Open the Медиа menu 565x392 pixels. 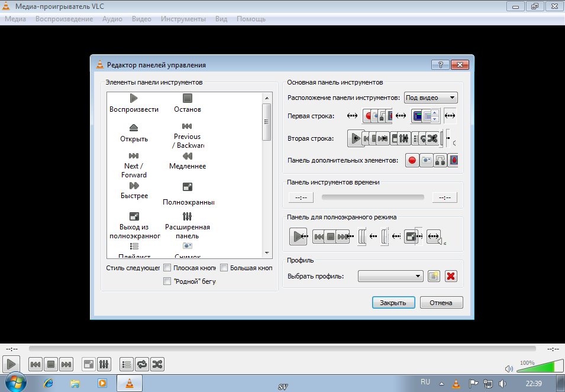[x=15, y=19]
